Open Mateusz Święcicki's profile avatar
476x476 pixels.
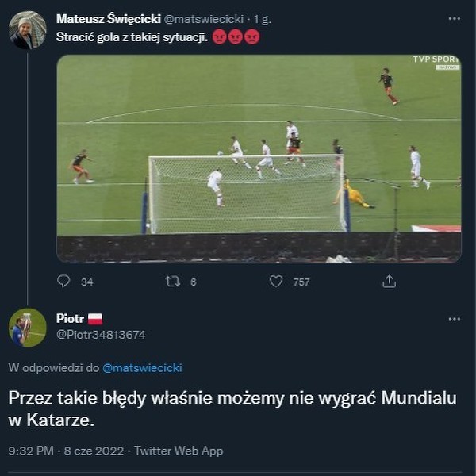(x=27, y=30)
